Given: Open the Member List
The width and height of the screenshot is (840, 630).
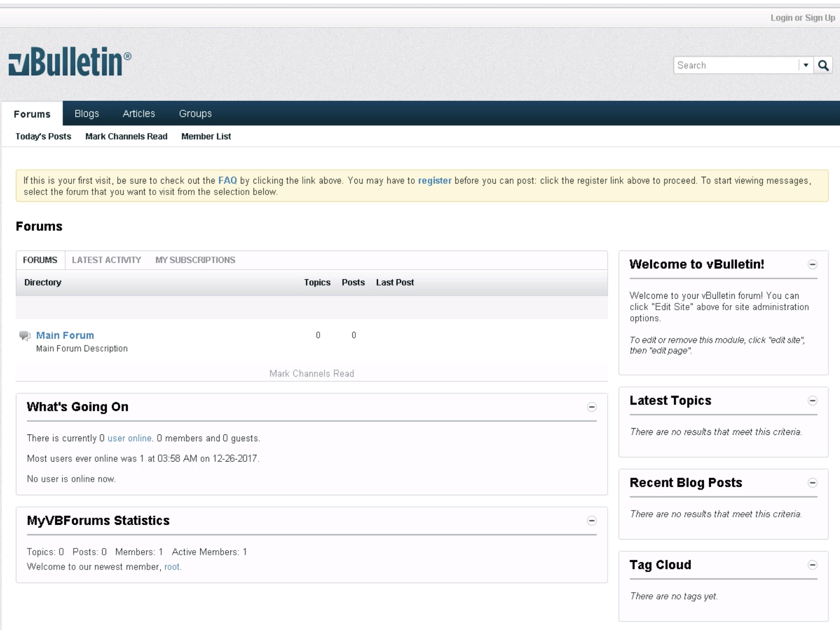Looking at the screenshot, I should [206, 136].
